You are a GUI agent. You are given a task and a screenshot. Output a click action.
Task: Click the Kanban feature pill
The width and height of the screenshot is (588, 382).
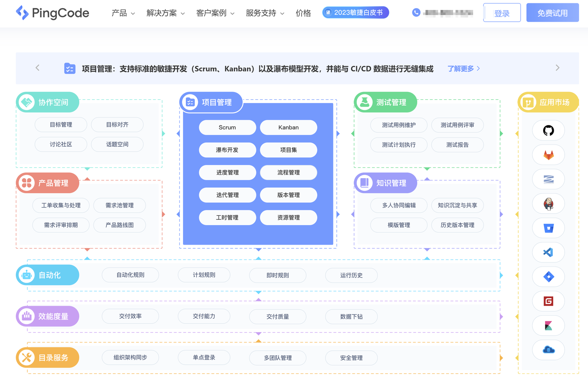pos(289,127)
